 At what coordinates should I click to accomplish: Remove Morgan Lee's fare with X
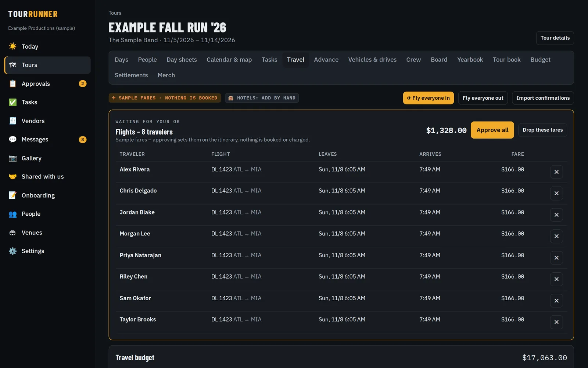coord(556,236)
